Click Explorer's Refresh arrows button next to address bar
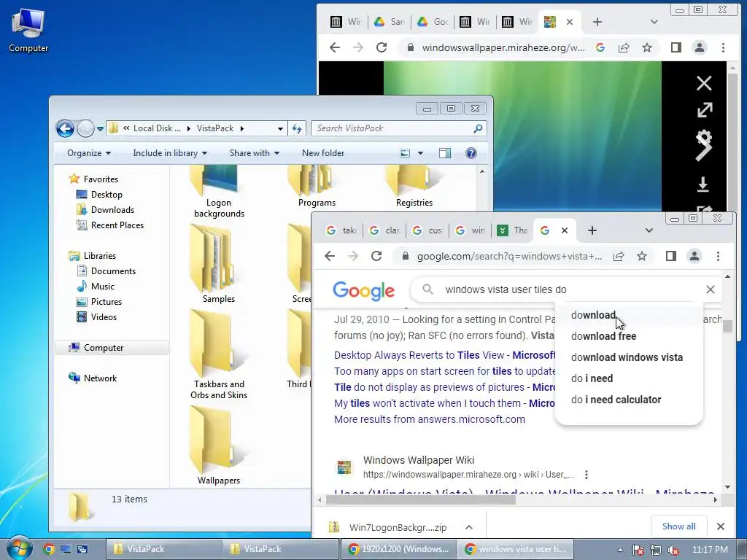Screen dimensions: 747x560 [x=297, y=128]
